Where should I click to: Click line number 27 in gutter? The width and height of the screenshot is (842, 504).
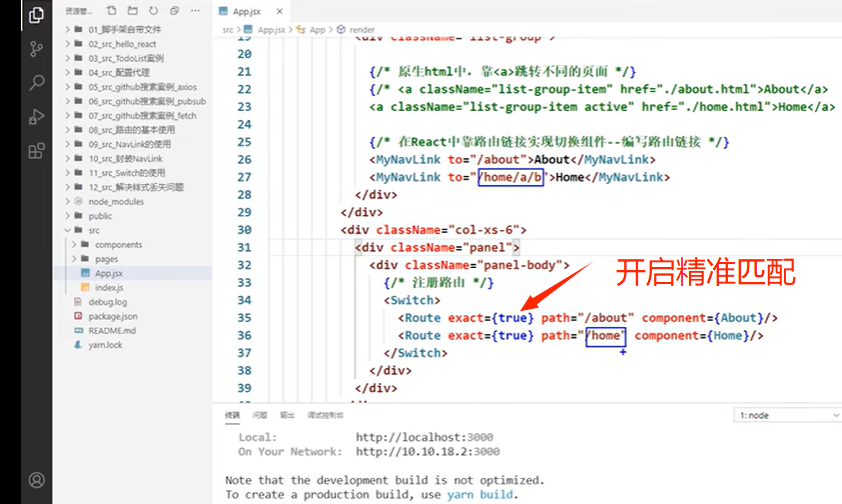point(244,177)
